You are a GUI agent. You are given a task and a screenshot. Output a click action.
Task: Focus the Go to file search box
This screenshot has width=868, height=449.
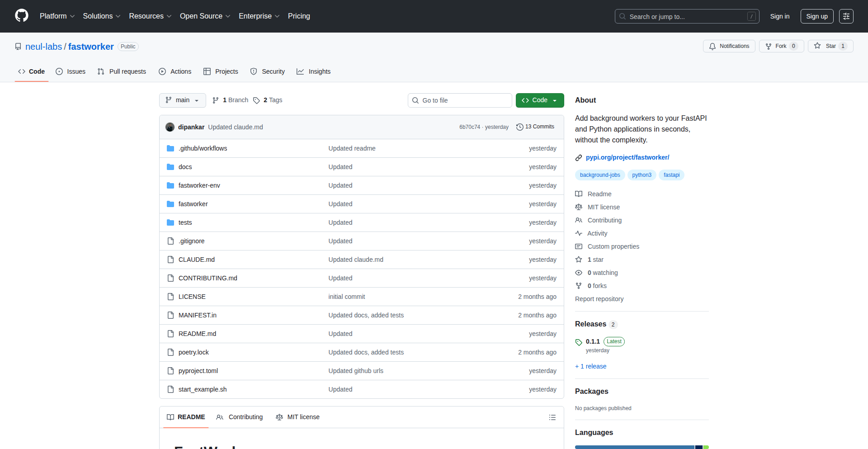(459, 100)
